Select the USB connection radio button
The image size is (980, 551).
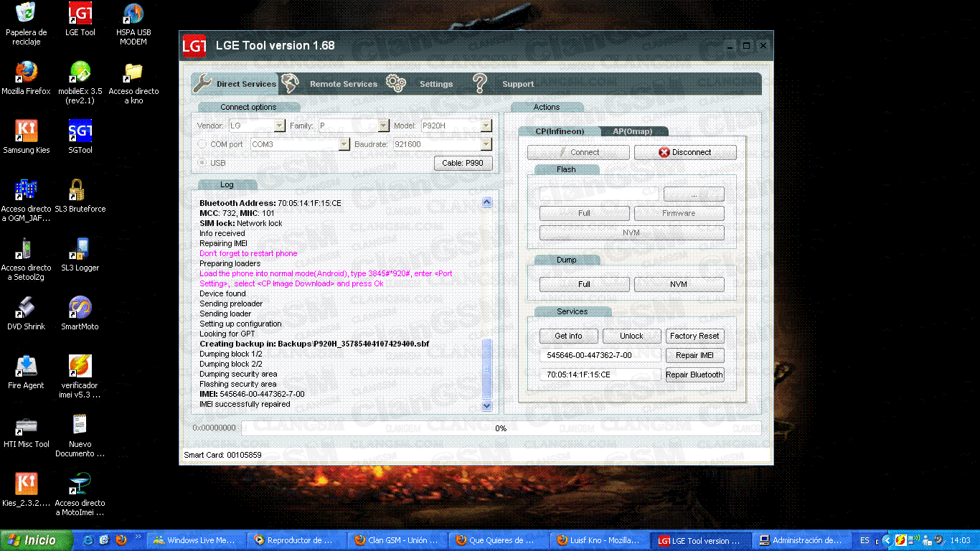tap(202, 162)
